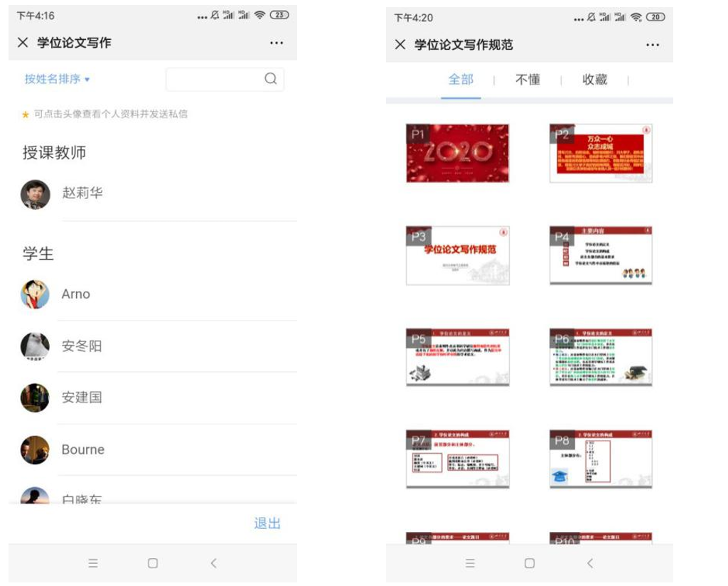Tap student Arno's avatar
Image resolution: width=728 pixels, height=586 pixels.
tap(36, 294)
